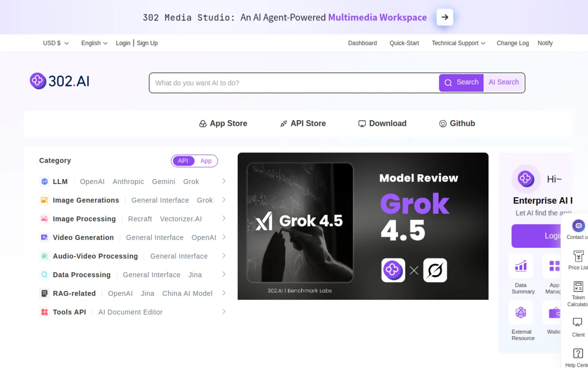Expand the Image Generations row chevron

pyautogui.click(x=224, y=200)
